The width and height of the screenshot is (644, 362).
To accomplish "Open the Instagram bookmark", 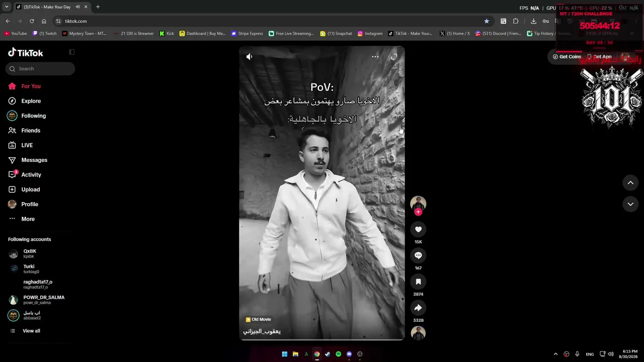I will 370,34.
